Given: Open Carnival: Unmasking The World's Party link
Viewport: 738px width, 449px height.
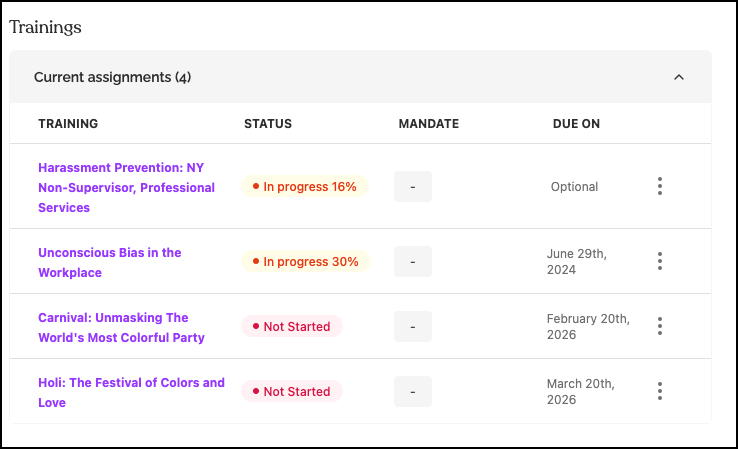Looking at the screenshot, I should pyautogui.click(x=121, y=327).
